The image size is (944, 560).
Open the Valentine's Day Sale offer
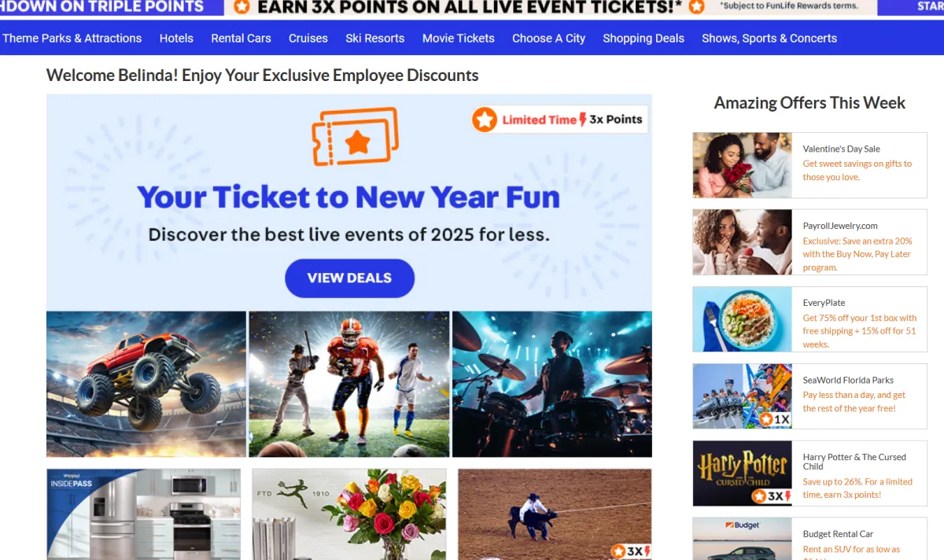809,165
